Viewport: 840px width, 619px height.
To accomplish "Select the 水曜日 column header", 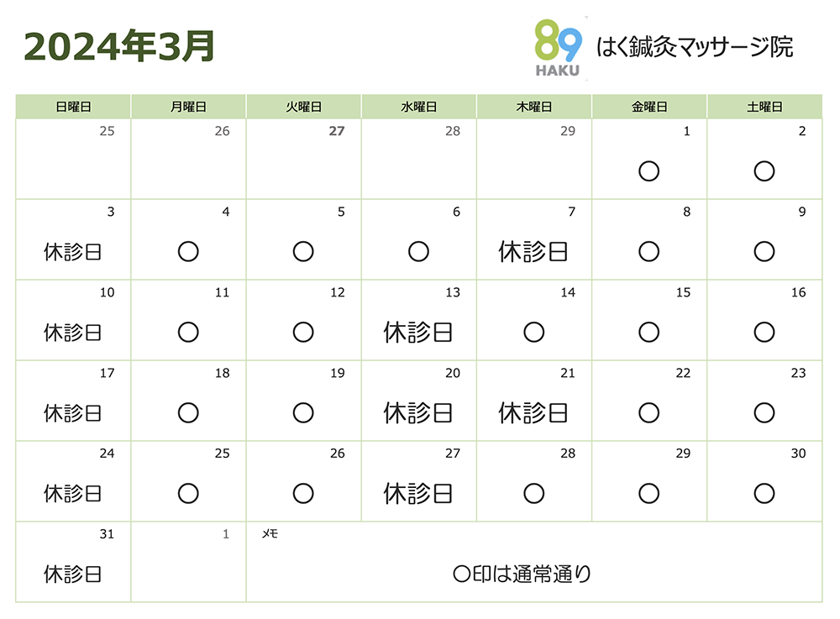I will [x=419, y=107].
